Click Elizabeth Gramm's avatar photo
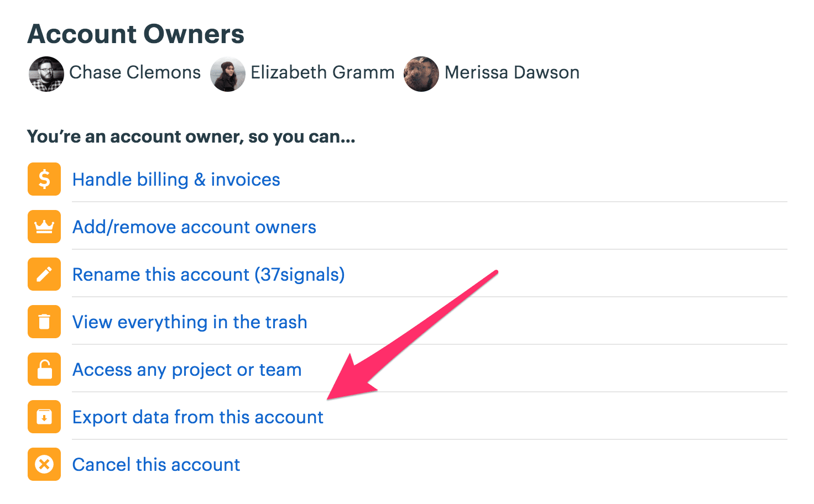The image size is (814, 504). click(228, 73)
